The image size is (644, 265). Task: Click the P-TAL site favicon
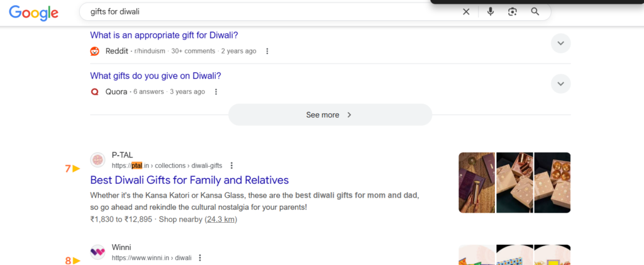tap(97, 160)
